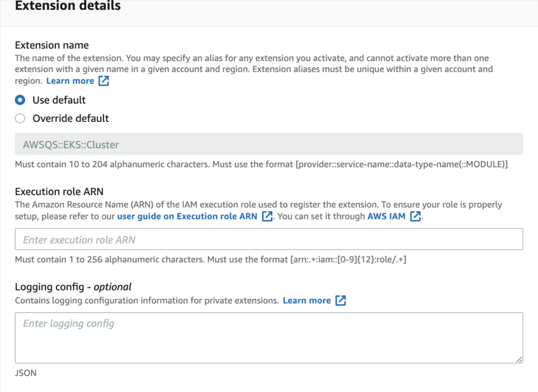Screen dimensions: 538x392
Task: Click the resize handle of the logging config textarea
Action: coord(519,360)
